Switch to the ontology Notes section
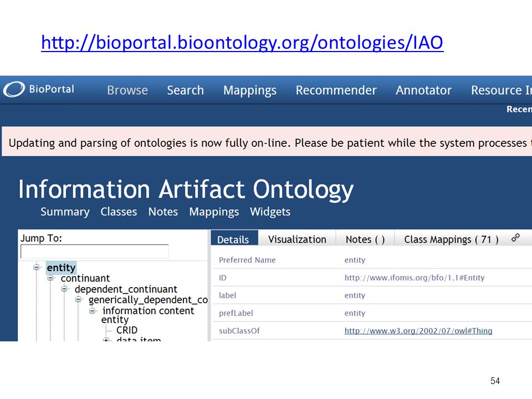This screenshot has height=399, width=532. pos(163,212)
